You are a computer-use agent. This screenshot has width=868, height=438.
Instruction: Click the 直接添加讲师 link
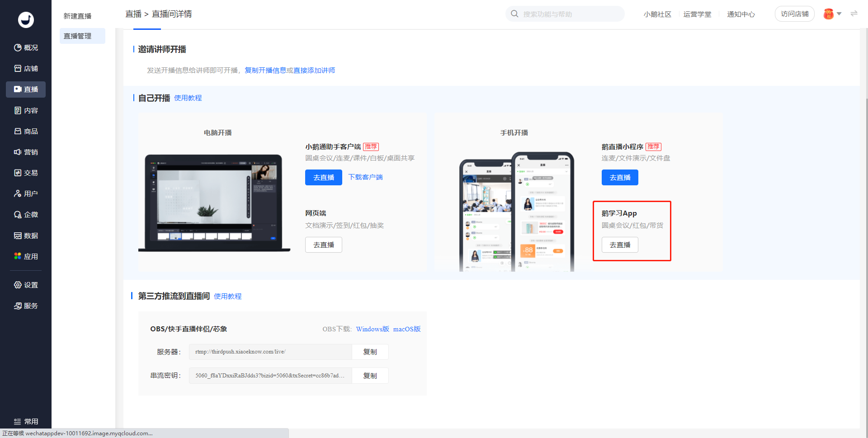click(x=314, y=70)
